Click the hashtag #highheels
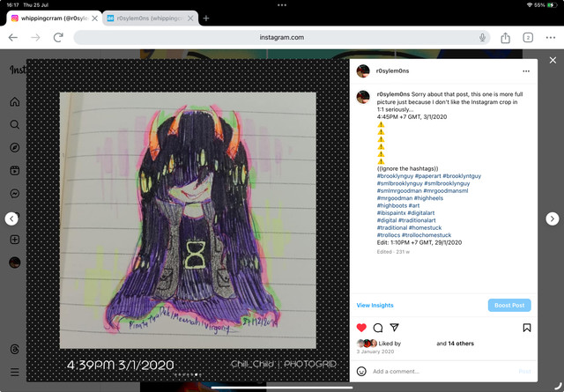This screenshot has height=392, width=564. (x=428, y=198)
